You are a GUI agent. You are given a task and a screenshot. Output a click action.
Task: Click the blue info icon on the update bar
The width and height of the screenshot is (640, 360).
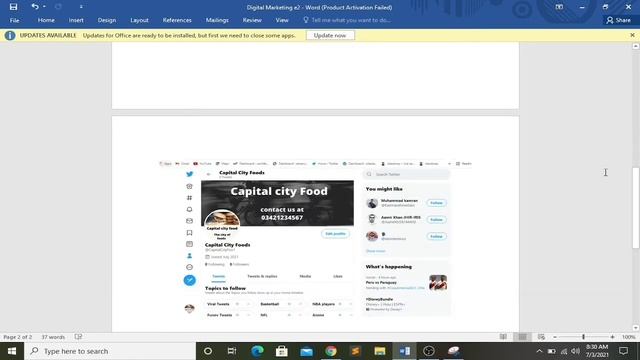point(10,36)
